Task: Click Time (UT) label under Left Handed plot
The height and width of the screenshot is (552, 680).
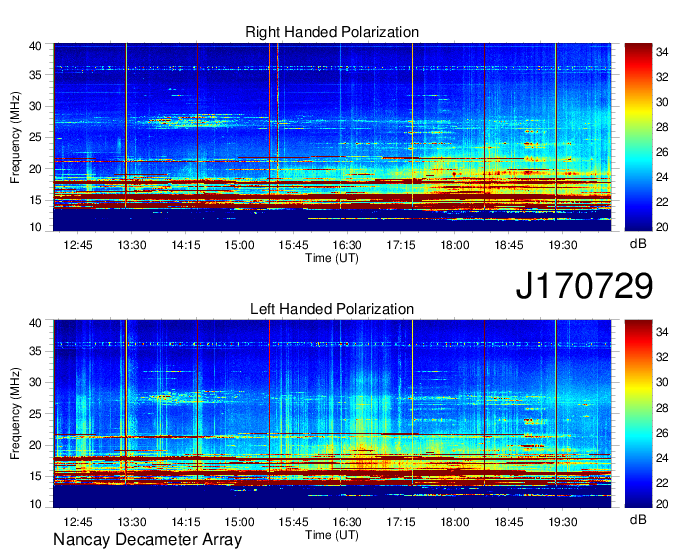Action: [x=332, y=535]
